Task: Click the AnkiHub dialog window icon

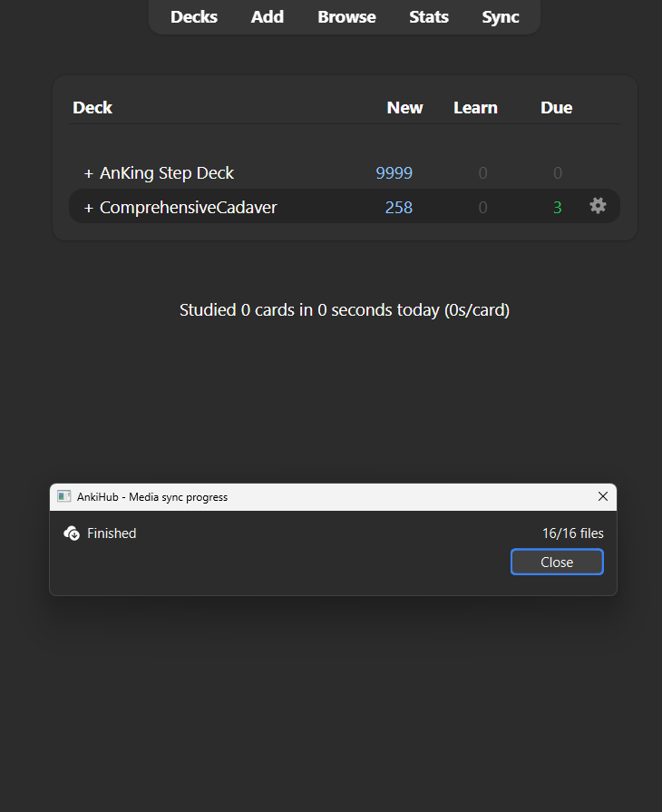Action: (63, 496)
